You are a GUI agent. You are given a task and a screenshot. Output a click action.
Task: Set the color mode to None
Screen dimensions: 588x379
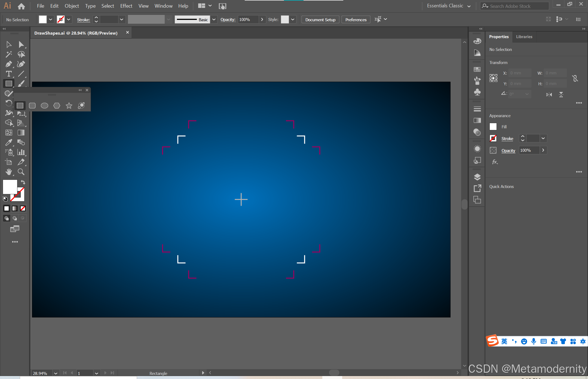click(x=23, y=208)
